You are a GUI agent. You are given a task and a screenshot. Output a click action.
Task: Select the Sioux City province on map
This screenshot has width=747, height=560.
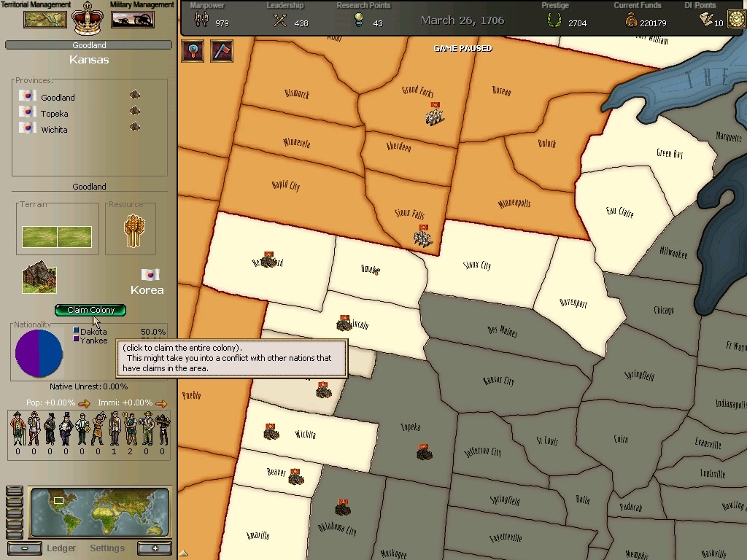(x=477, y=265)
